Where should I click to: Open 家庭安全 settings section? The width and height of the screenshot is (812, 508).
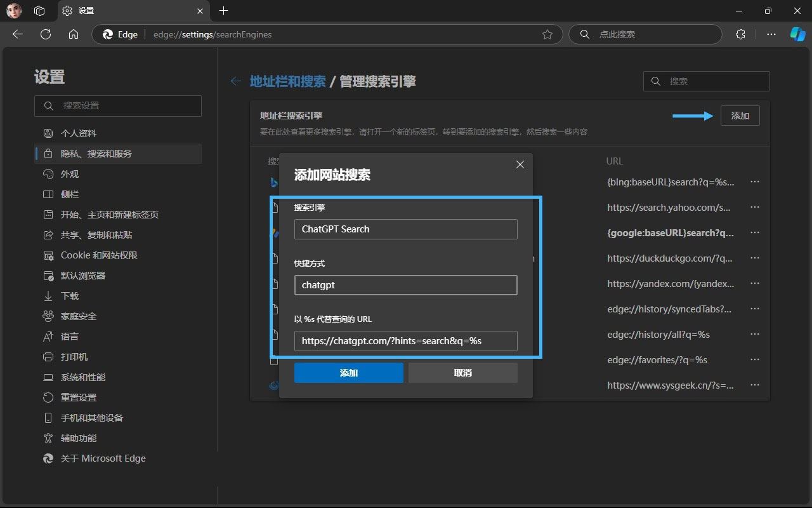[118, 316]
